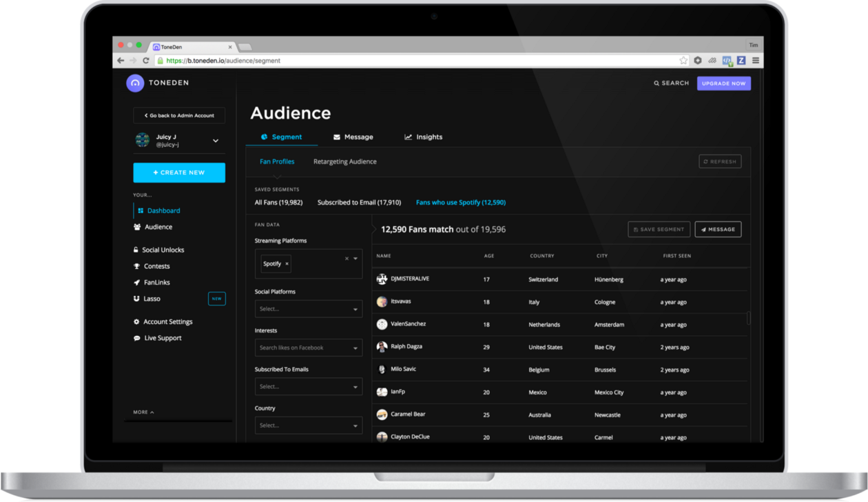Viewport: 868px width, 502px height.
Task: Click the ToneDen logo icon
Action: pos(135,83)
